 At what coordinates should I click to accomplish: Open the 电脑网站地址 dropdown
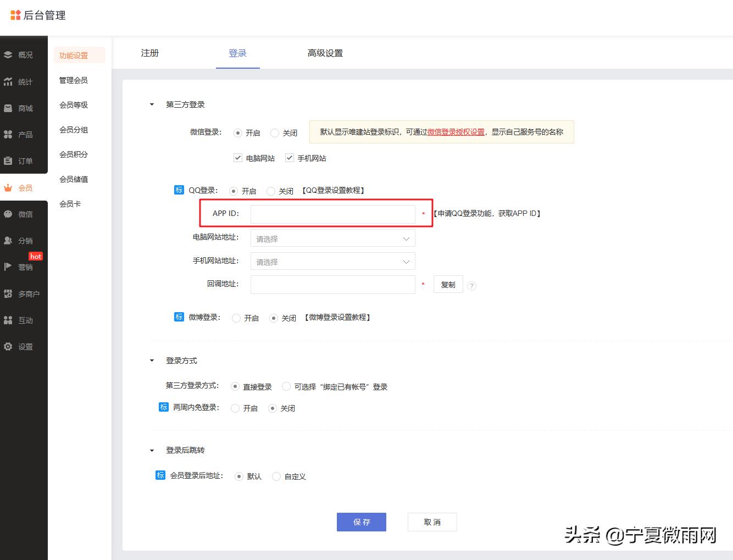click(x=332, y=238)
